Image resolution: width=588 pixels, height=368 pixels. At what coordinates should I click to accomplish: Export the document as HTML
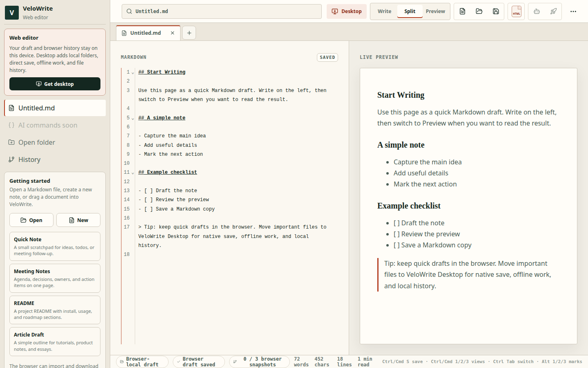[517, 11]
